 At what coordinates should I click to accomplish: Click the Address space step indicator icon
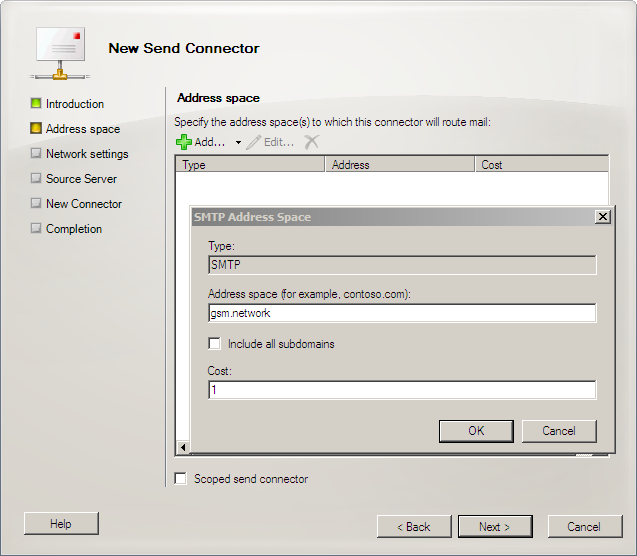pyautogui.click(x=36, y=129)
